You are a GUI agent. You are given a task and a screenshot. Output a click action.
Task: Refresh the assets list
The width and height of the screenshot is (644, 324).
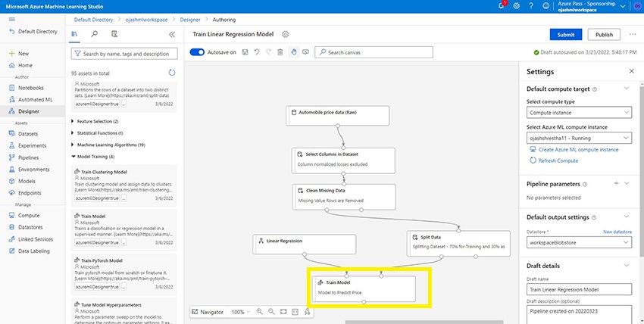(x=172, y=73)
